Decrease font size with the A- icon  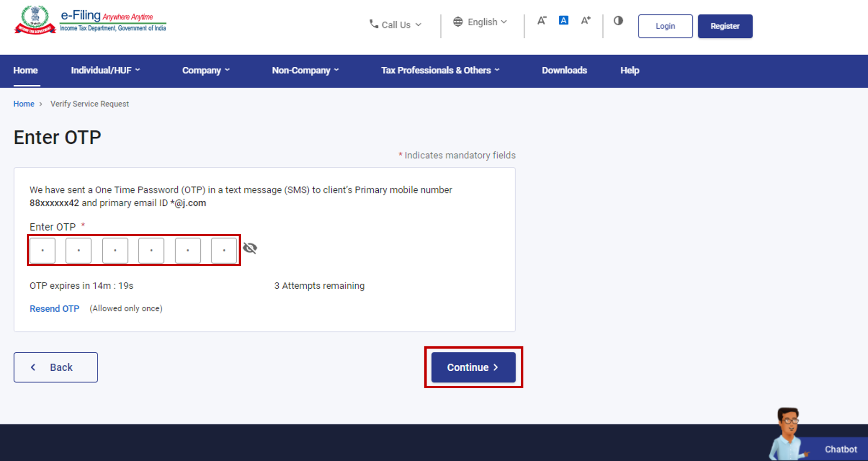coord(542,21)
